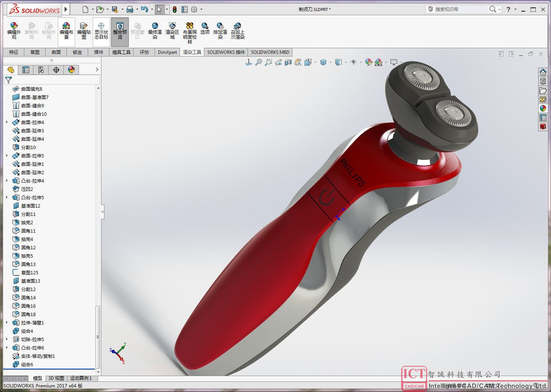Open dropdown arrow next to Save icon
Viewport: 551px width, 392px height.
click(122, 9)
